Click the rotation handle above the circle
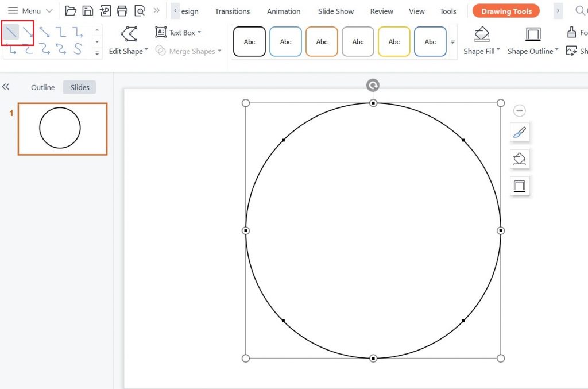Screen dimensions: 588x389 (373, 86)
